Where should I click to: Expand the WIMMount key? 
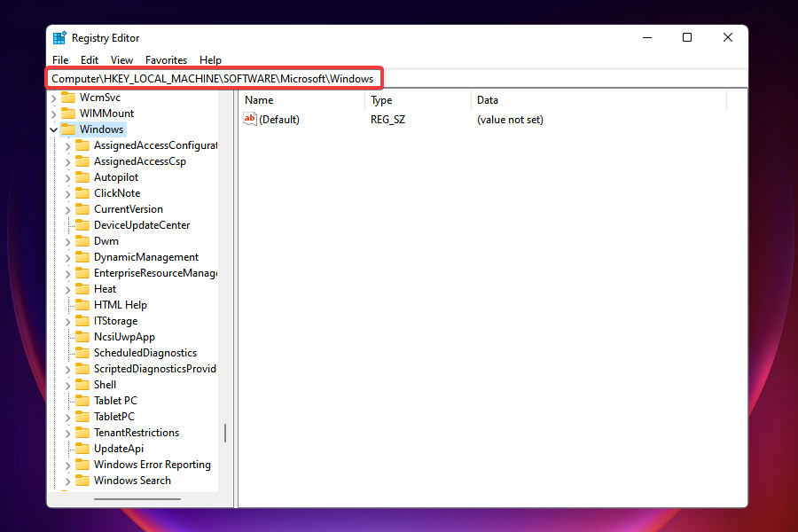(53, 113)
